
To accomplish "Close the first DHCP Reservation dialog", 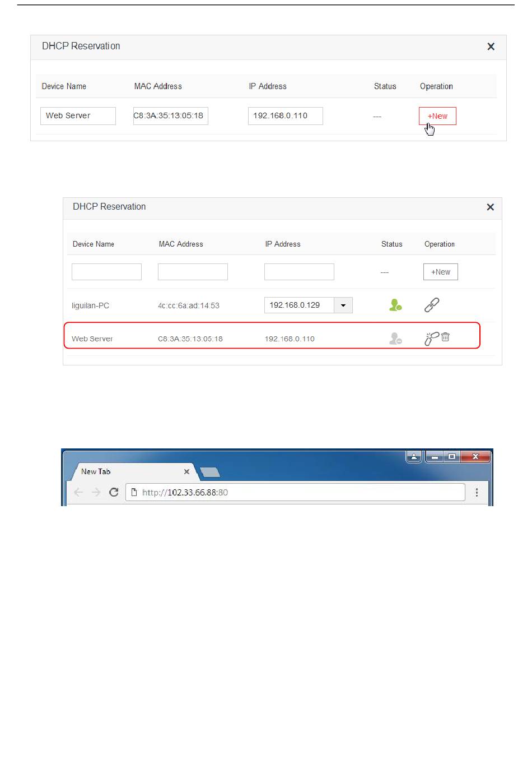I will click(x=491, y=47).
